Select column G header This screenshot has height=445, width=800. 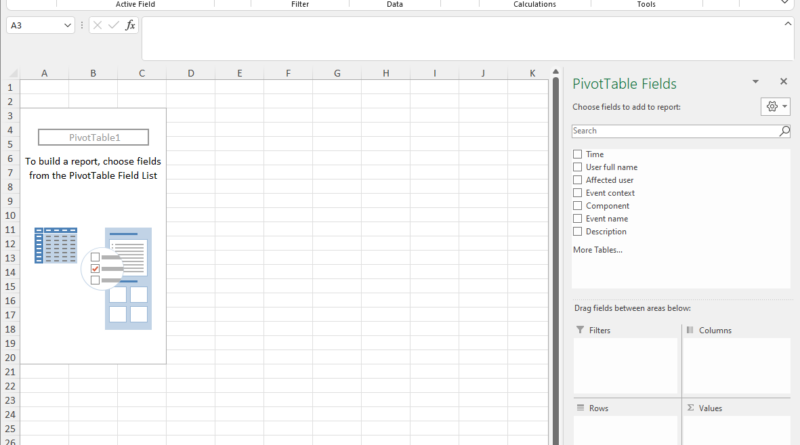tap(337, 73)
